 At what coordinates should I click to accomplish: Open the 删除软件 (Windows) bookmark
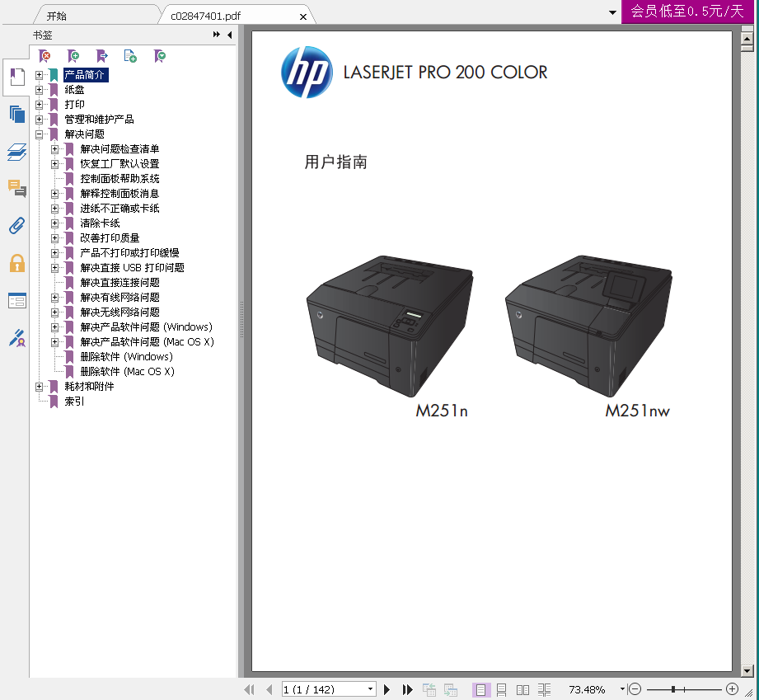(126, 357)
